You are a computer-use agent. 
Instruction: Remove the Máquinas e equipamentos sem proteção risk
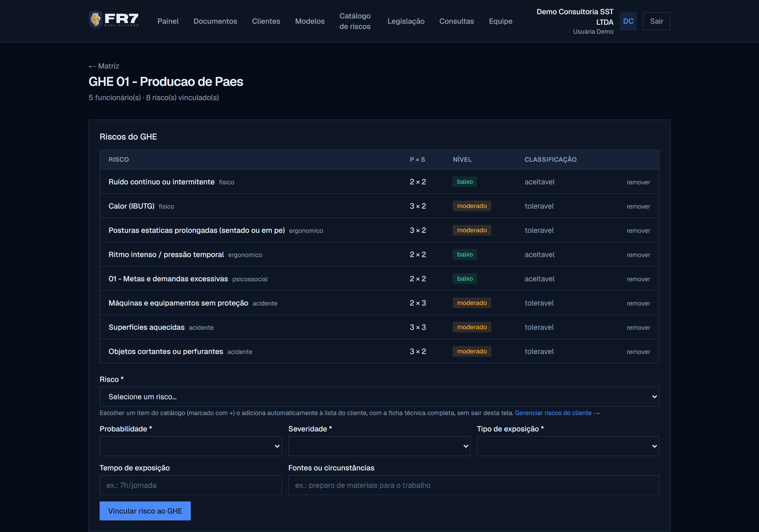pyautogui.click(x=638, y=303)
